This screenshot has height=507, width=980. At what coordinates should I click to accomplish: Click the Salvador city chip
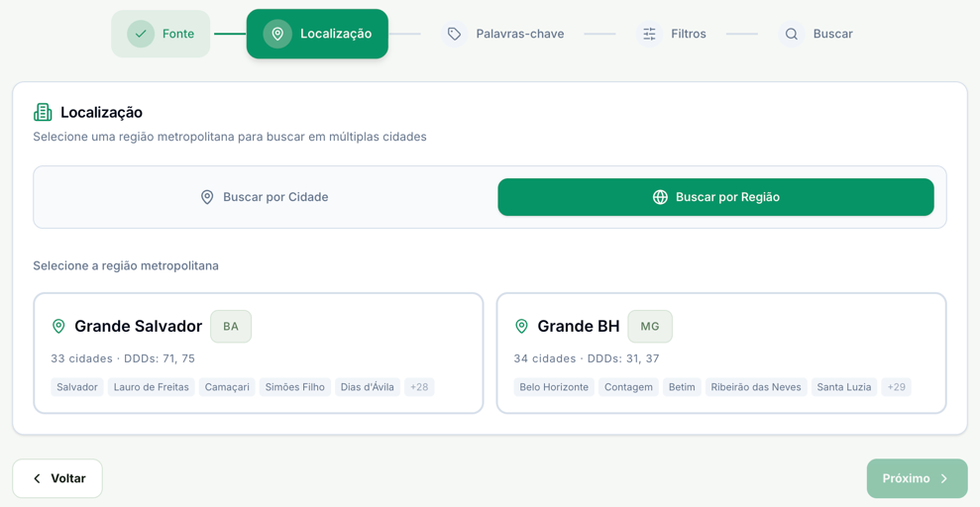77,387
